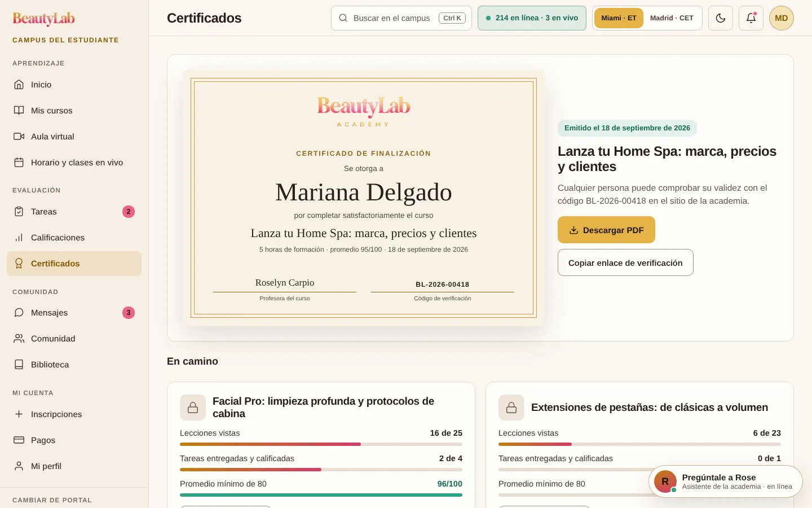Viewport: 812px width, 508px height.
Task: Click the Calificaciones bar chart icon
Action: 19,238
